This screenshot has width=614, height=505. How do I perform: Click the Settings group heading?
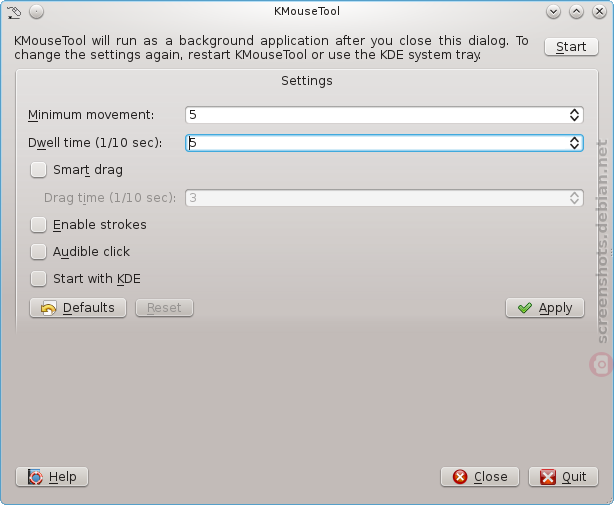point(307,81)
